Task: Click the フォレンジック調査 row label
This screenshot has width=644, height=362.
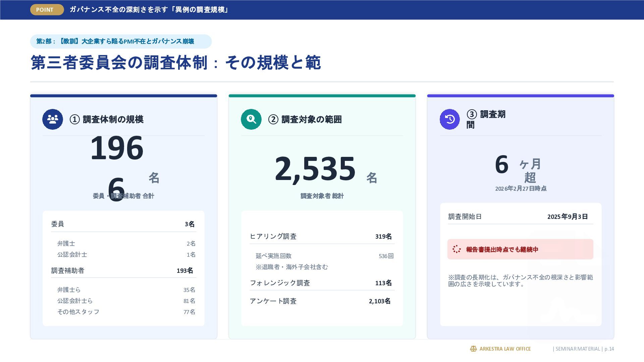Action: 280,283
